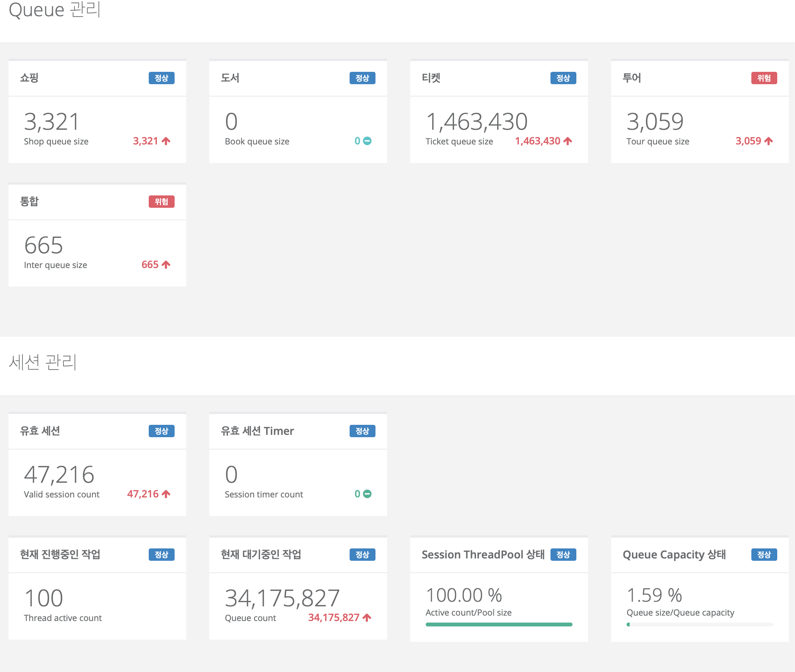Click the 정상 badge on 유효 세션 Timer

[x=362, y=431]
